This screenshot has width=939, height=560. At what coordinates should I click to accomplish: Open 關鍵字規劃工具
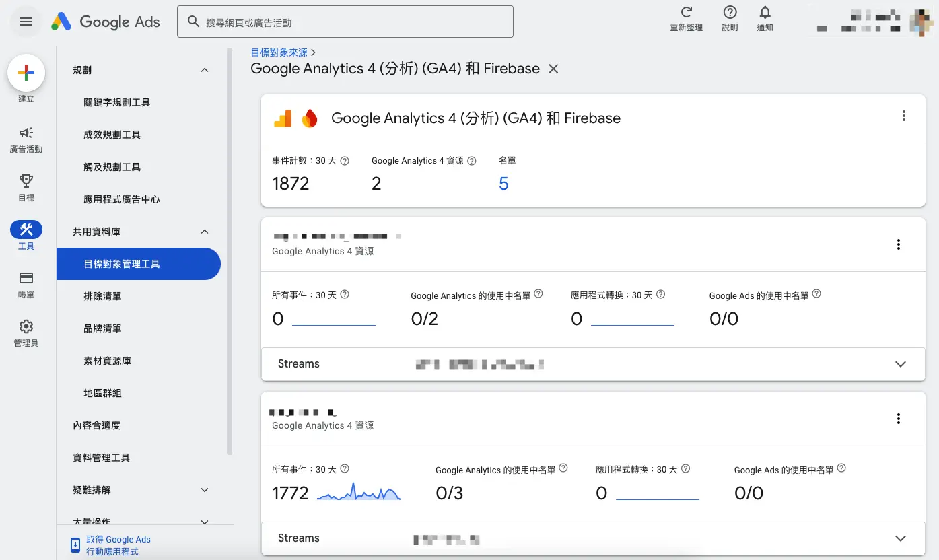117,102
